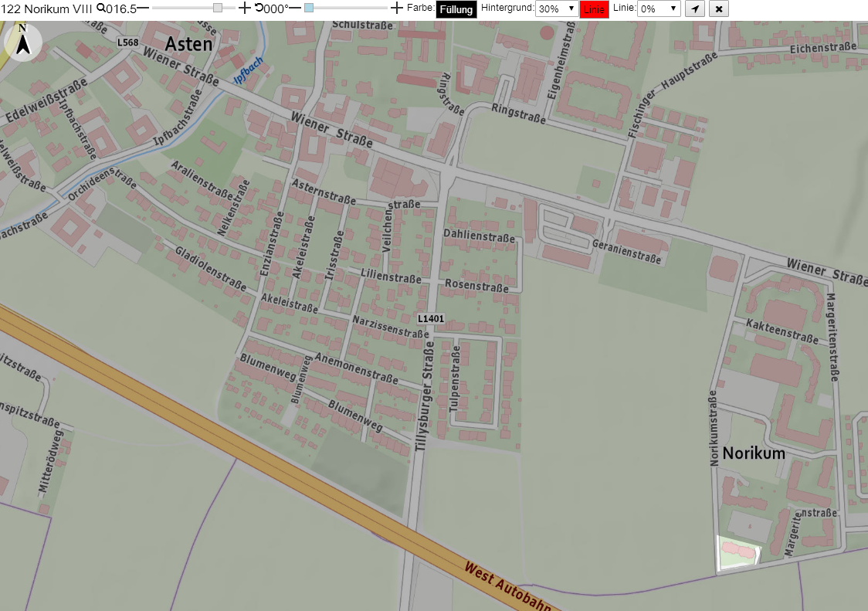Click the zoom in plus icon
This screenshot has width=868, height=611.
coord(244,8)
